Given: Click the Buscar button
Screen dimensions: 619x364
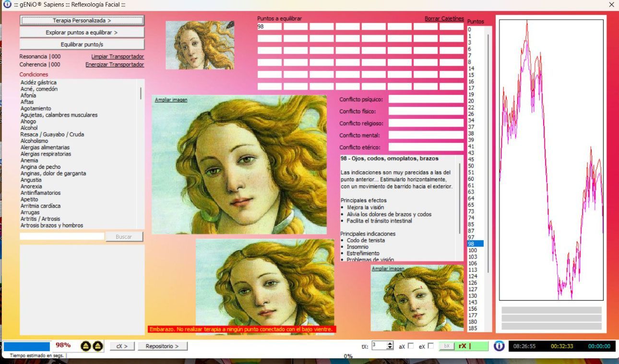Looking at the screenshot, I should pos(124,236).
